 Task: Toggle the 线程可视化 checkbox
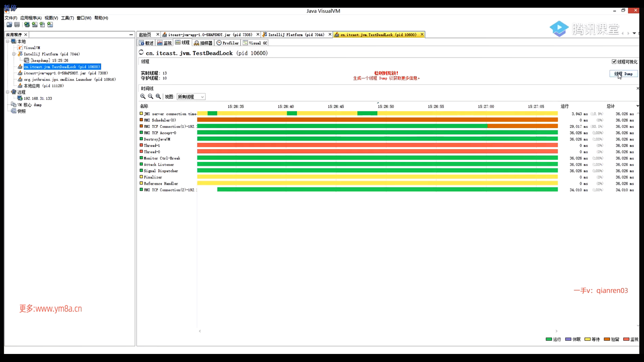(x=614, y=62)
